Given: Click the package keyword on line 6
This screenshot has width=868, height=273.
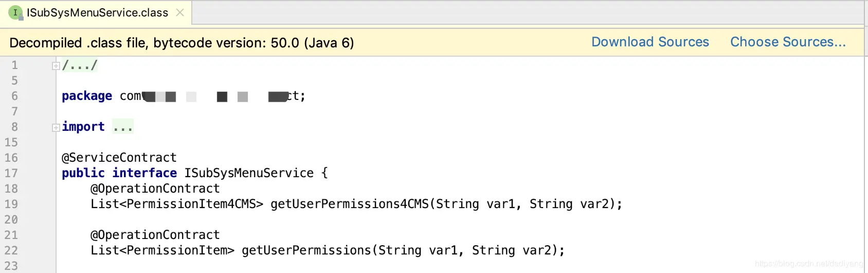Looking at the screenshot, I should tap(86, 96).
